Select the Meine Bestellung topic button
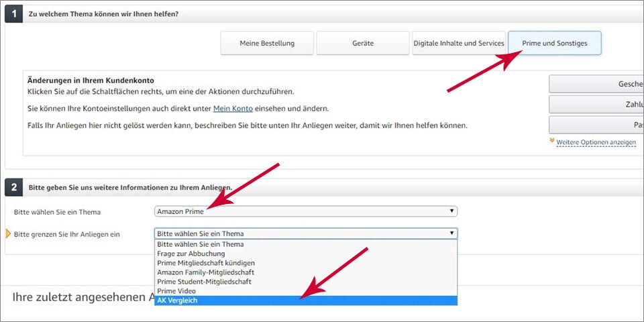 tap(267, 43)
